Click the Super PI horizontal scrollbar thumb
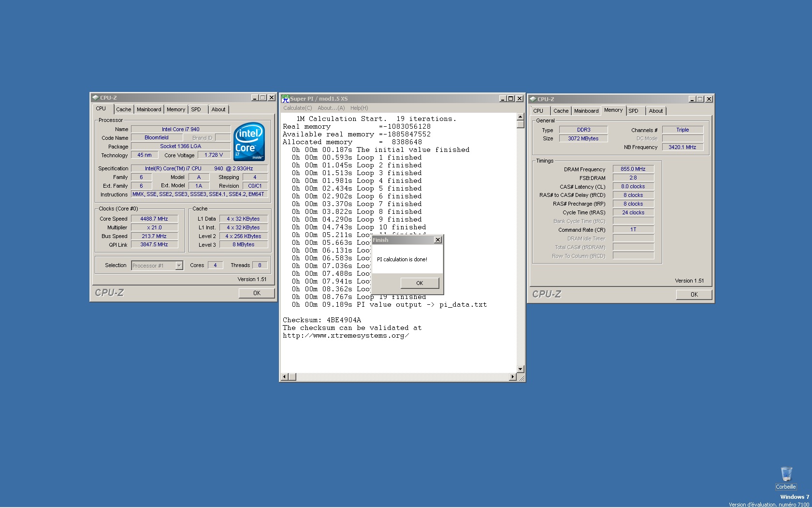 click(292, 376)
